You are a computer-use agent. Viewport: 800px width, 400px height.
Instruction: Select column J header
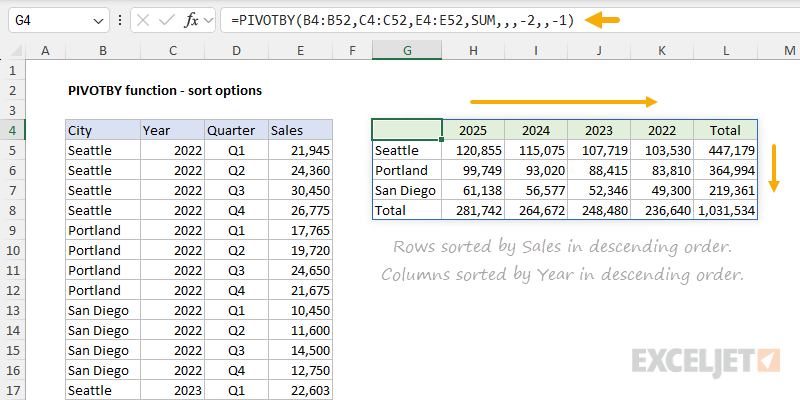[x=599, y=51]
